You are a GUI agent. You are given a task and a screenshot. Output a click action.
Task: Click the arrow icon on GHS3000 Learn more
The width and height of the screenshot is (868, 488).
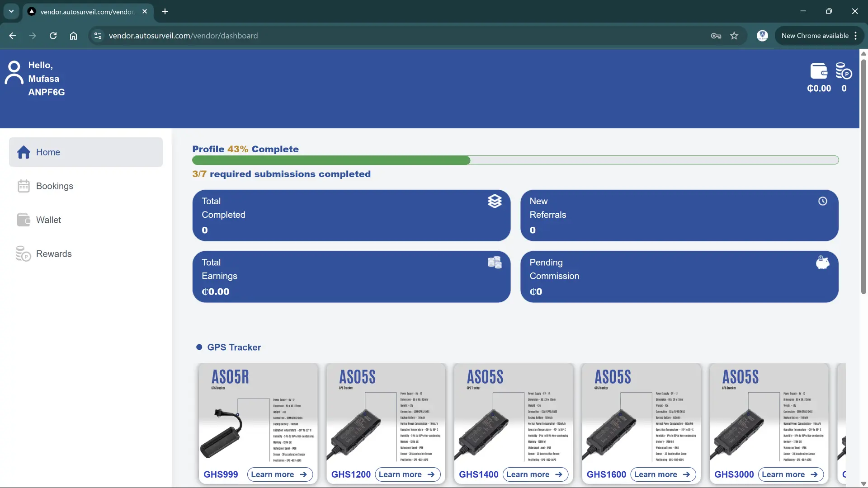pos(814,474)
